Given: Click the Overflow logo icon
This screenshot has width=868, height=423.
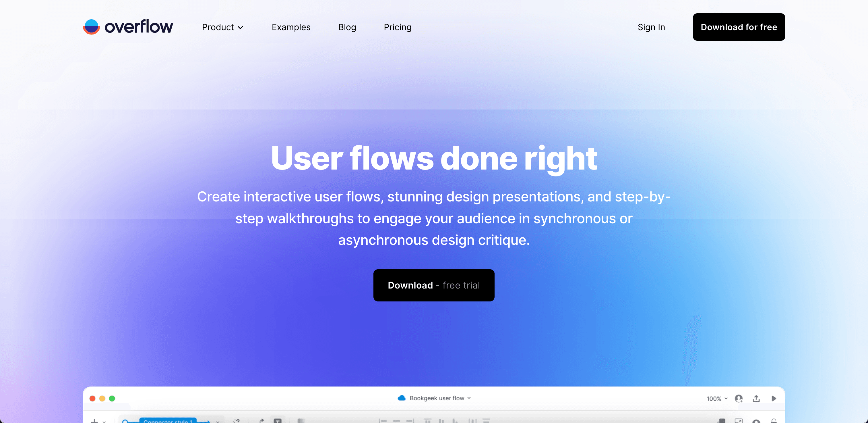Looking at the screenshot, I should [x=91, y=27].
